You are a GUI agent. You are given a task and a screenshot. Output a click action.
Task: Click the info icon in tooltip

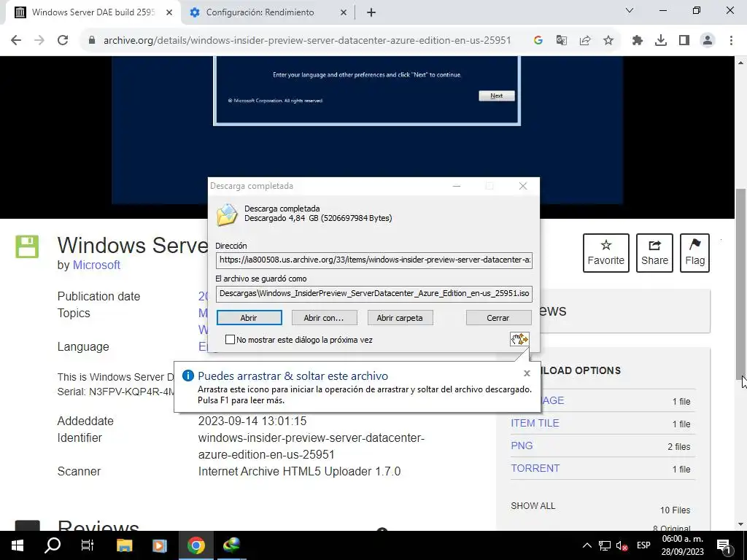click(x=188, y=376)
